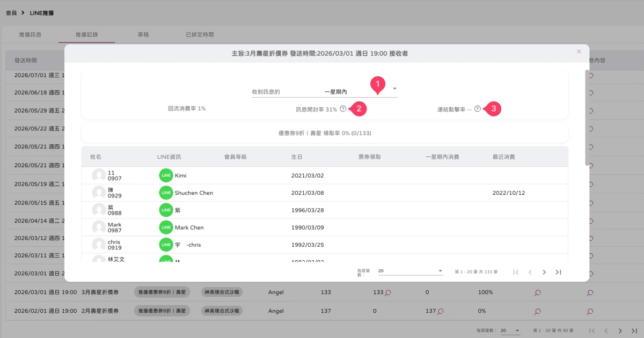Viewport: 644px width, 338px height.
Task: Click the 優惠券9折｜壽星 領取率 summary bar
Action: pyautogui.click(x=325, y=133)
